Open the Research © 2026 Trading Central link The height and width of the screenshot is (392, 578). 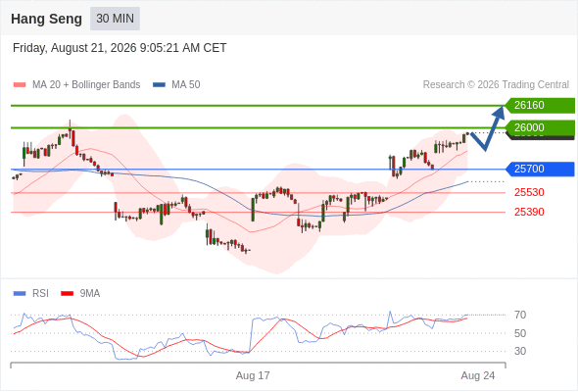tap(496, 85)
